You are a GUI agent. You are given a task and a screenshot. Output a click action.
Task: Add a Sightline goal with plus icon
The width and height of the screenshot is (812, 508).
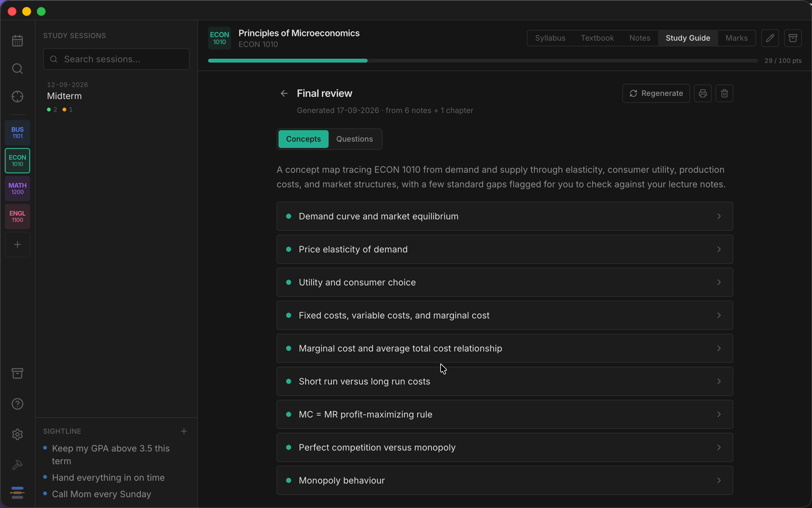coord(184,431)
